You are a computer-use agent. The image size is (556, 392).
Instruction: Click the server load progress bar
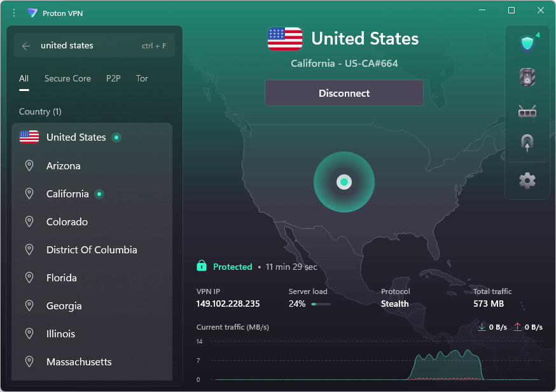tap(321, 304)
